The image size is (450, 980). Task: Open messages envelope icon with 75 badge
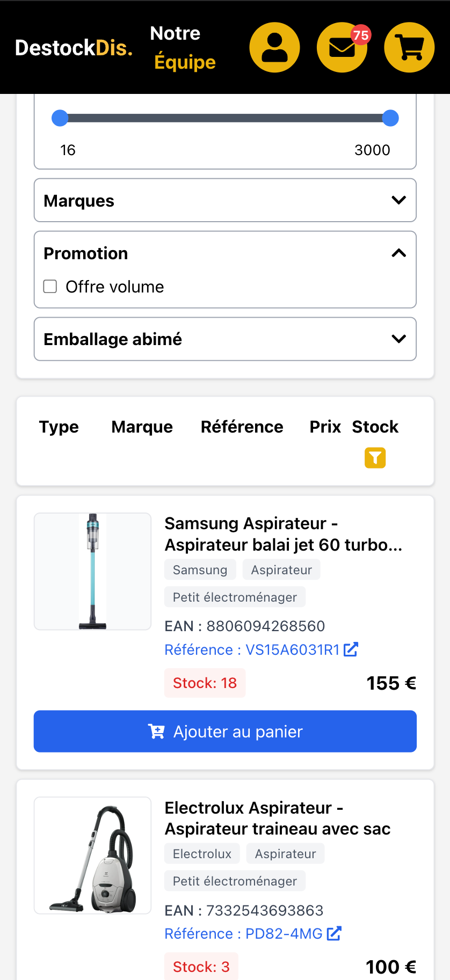342,48
